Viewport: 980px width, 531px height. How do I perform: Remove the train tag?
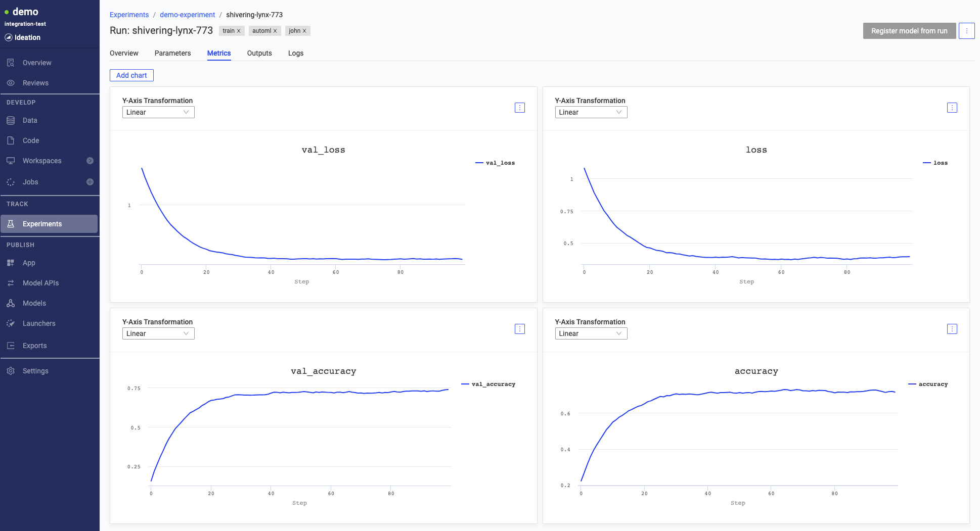(x=239, y=31)
